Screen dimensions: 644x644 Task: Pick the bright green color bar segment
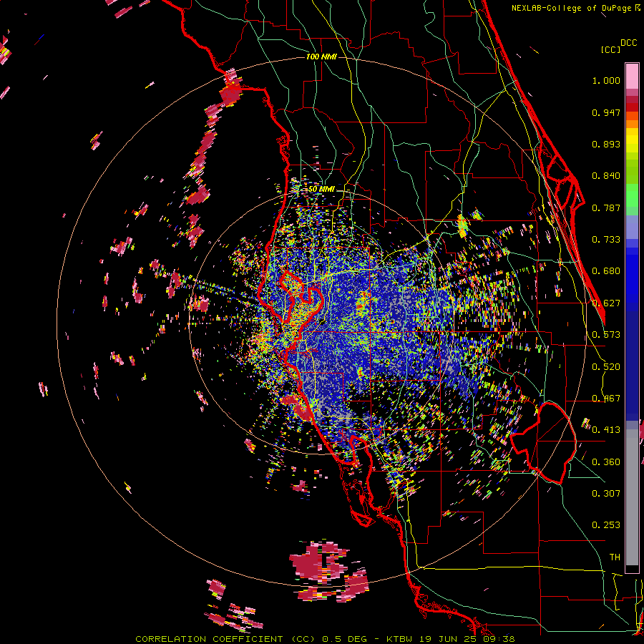coord(632,195)
